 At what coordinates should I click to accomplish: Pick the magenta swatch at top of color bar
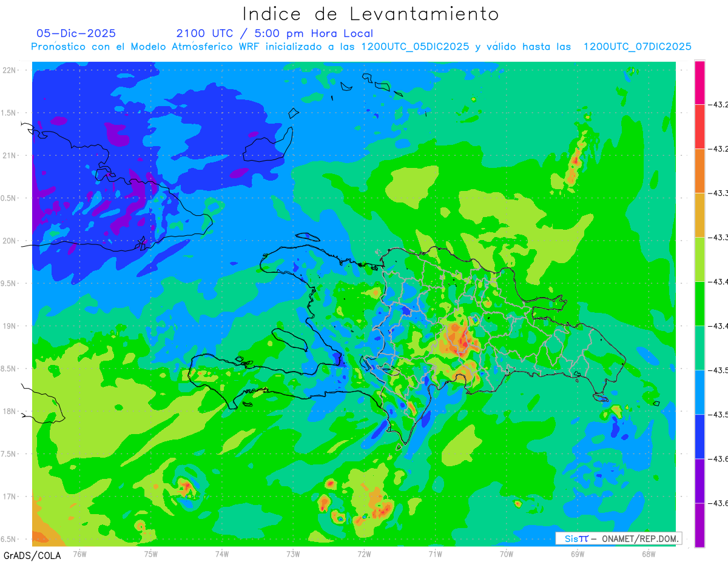click(x=699, y=82)
